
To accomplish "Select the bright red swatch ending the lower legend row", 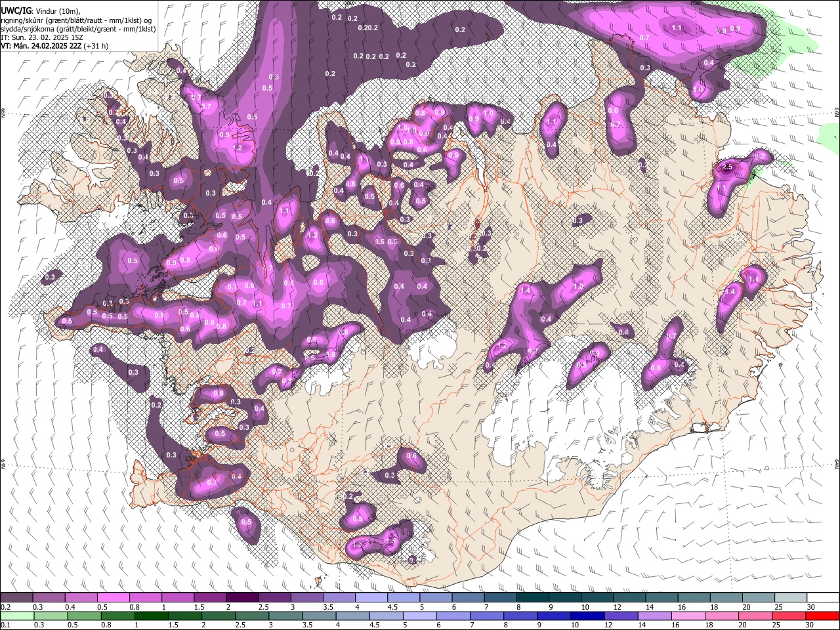I will pos(822,616).
